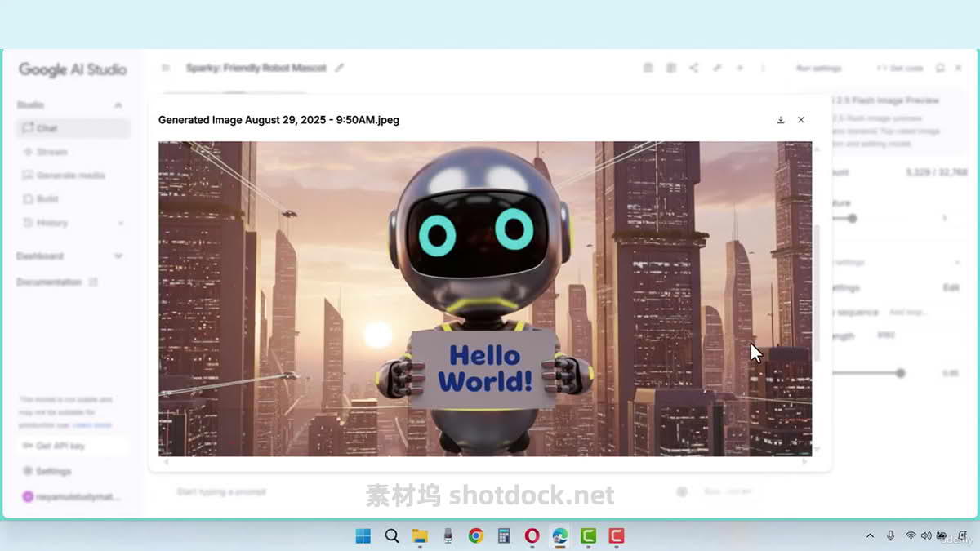Open the Opera browser from taskbar
The width and height of the screenshot is (980, 551).
532,535
